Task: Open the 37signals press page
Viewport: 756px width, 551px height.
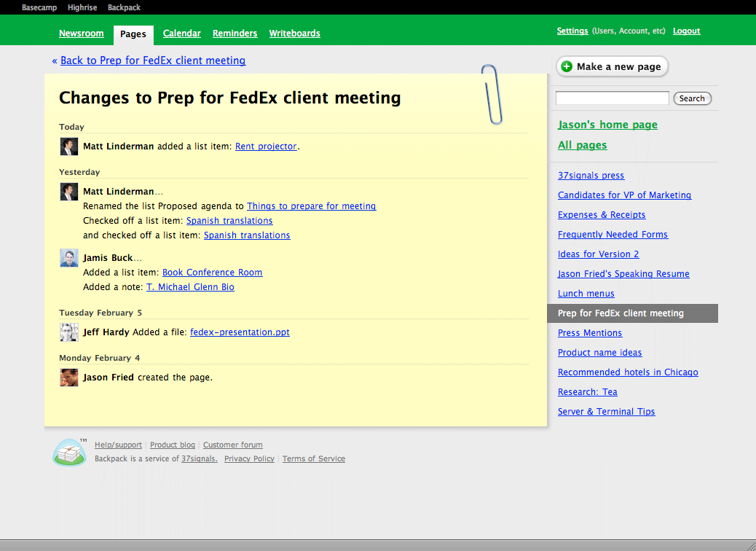Action: (591, 176)
